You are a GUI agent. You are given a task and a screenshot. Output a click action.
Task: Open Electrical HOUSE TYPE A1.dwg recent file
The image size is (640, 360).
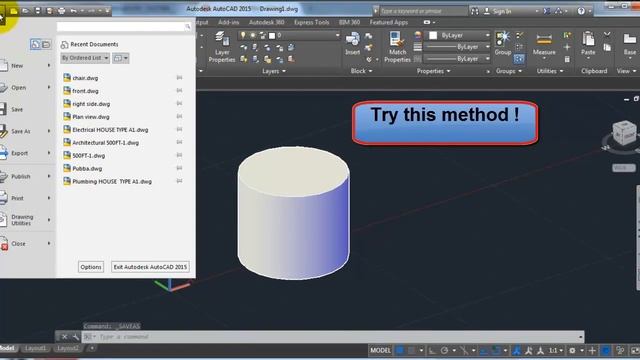pyautogui.click(x=110, y=129)
